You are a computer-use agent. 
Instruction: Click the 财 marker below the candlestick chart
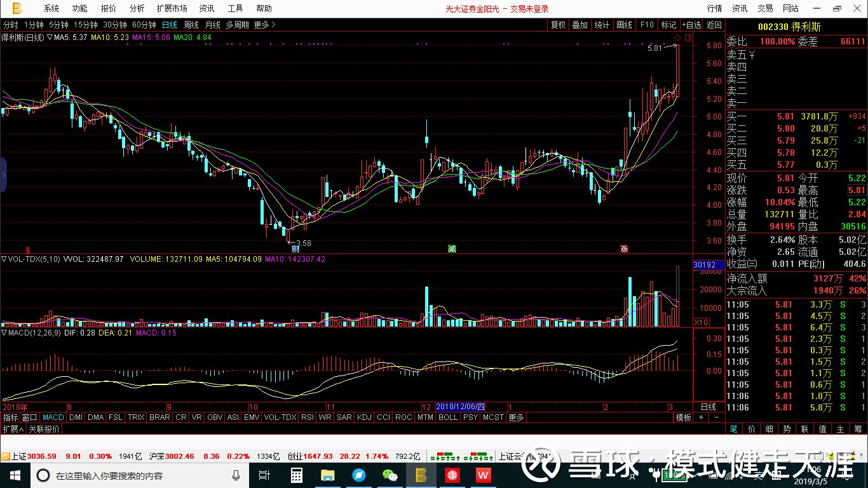[295, 249]
